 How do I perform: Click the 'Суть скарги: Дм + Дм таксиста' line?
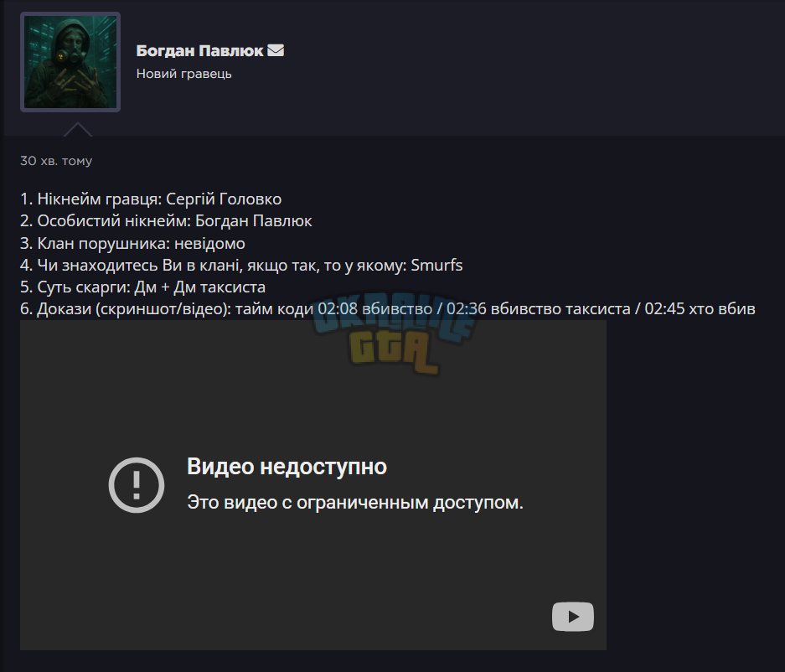tap(142, 287)
